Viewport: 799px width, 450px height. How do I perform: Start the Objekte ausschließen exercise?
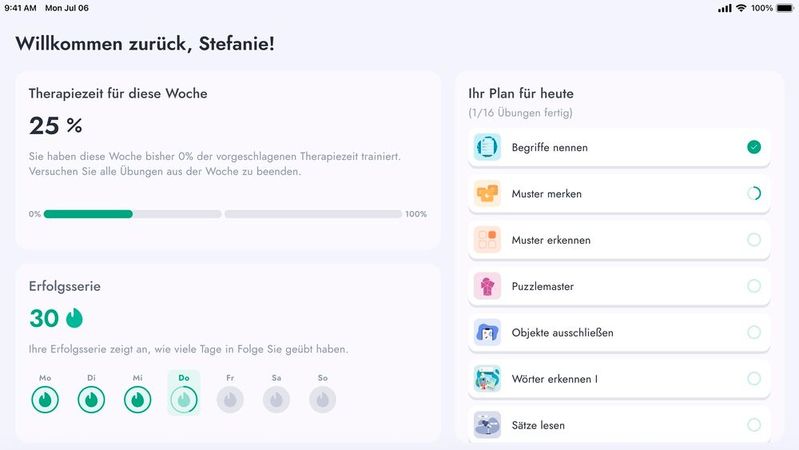(x=619, y=333)
